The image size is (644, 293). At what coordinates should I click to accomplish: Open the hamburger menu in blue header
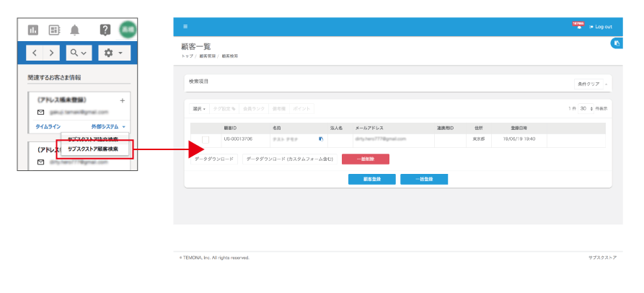185,27
